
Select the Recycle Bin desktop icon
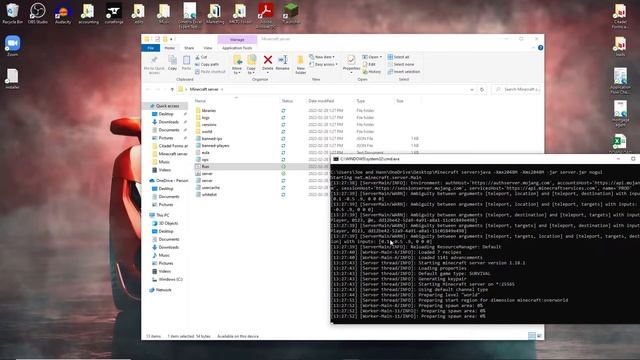[x=13, y=13]
